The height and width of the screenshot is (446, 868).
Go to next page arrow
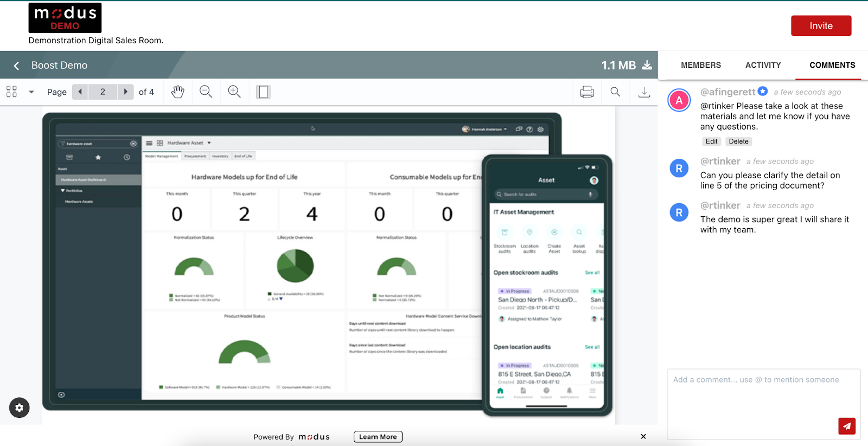(x=125, y=92)
